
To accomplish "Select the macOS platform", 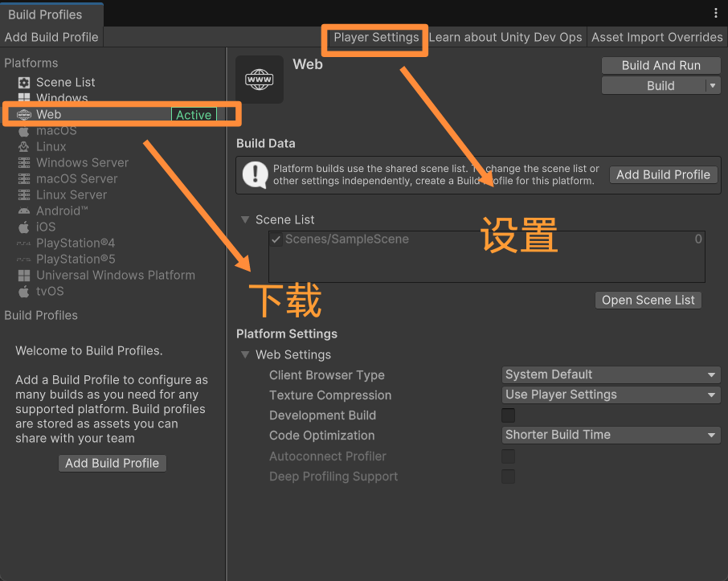I will coord(113,131).
